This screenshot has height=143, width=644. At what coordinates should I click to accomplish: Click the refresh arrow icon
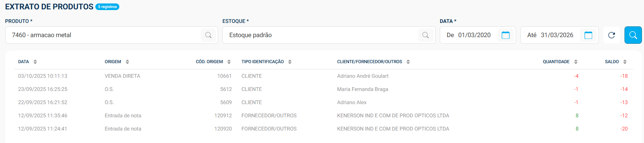point(612,35)
